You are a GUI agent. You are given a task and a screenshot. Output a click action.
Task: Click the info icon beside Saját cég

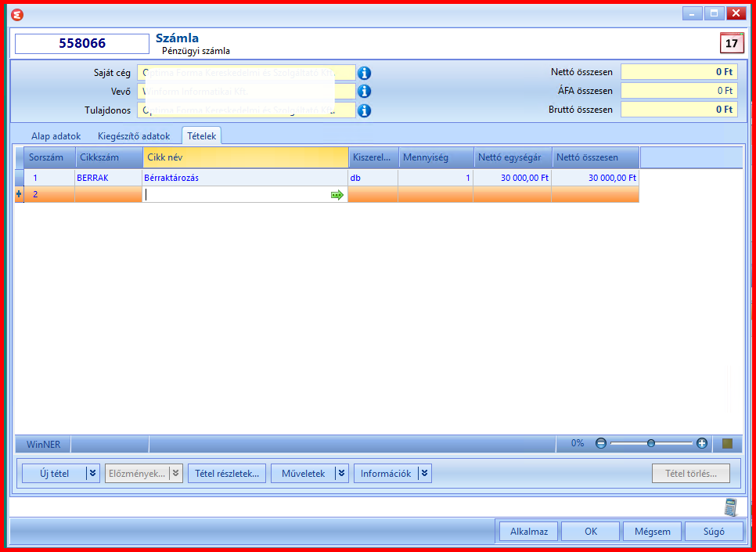pos(364,74)
